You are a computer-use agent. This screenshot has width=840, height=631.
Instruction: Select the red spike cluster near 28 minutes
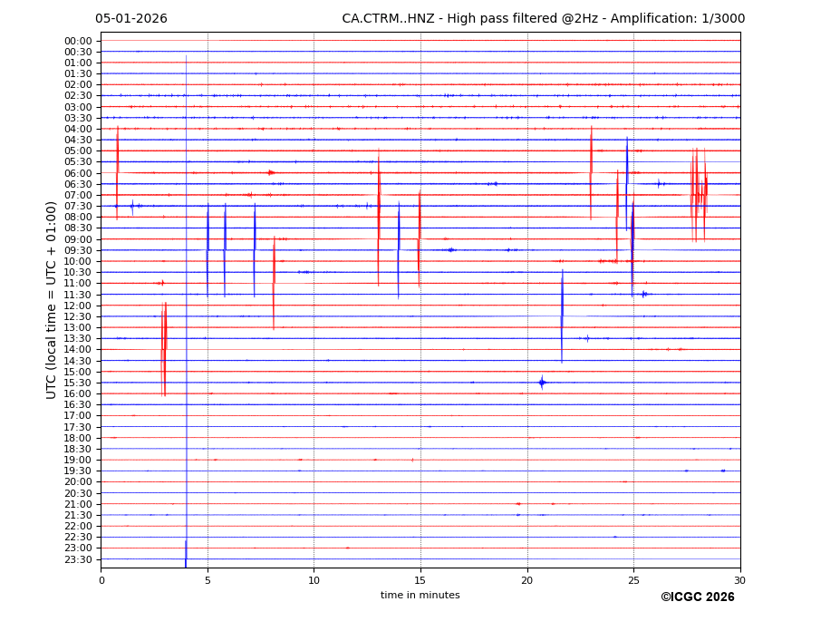click(699, 194)
